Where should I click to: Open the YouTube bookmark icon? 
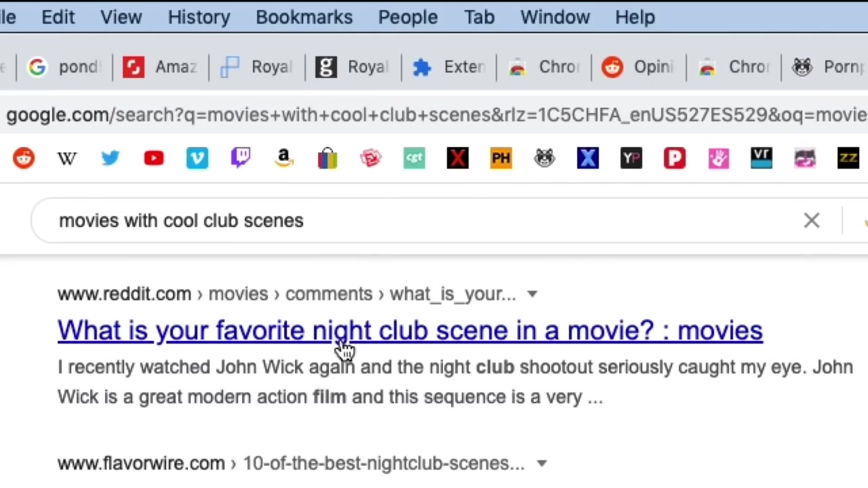(154, 159)
